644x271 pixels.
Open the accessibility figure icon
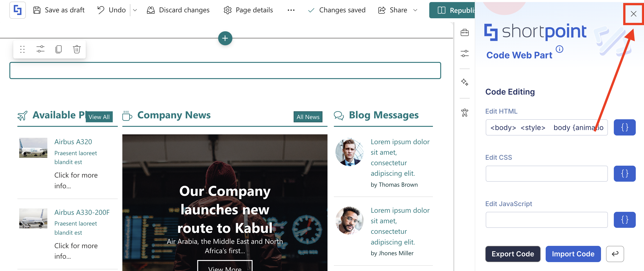(x=464, y=113)
